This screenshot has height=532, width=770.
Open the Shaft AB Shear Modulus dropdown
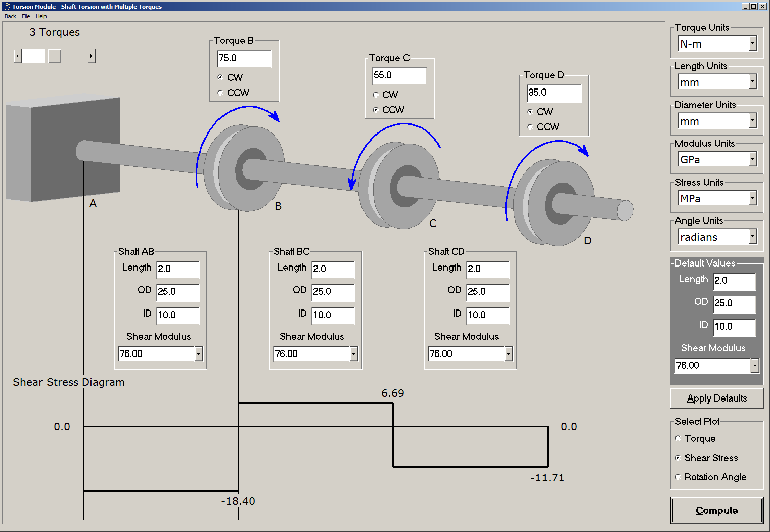pyautogui.click(x=198, y=354)
